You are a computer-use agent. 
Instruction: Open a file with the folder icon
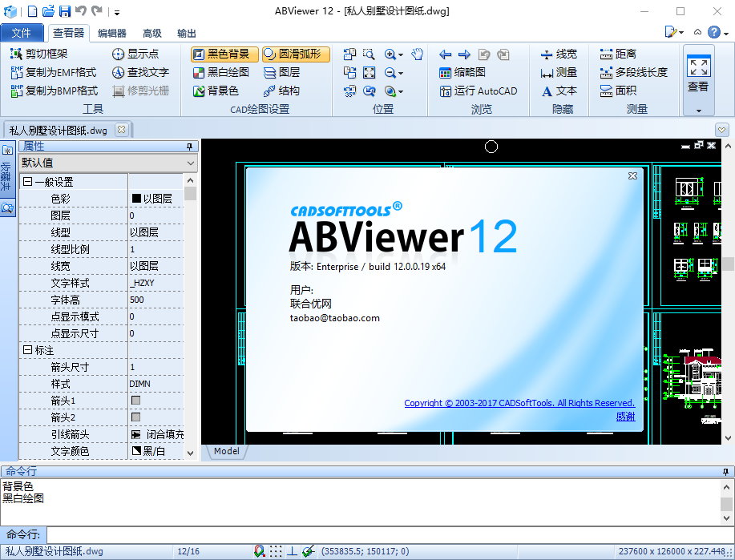(x=48, y=10)
